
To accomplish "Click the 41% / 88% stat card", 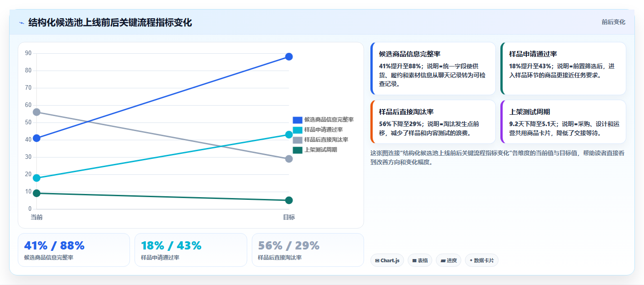I will [74, 250].
